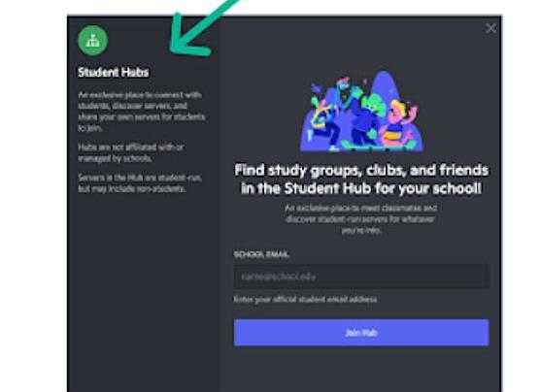Click into the School Email input field
This screenshot has height=392, width=540.
[361, 277]
